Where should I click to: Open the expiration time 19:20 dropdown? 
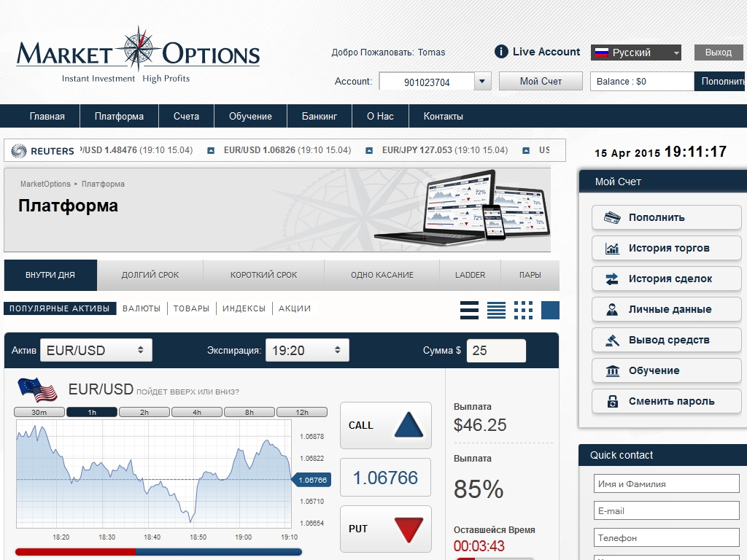(x=307, y=350)
